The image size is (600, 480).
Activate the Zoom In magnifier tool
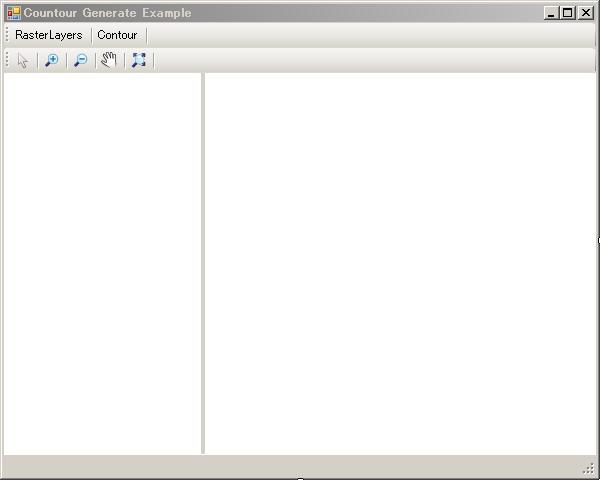[x=52, y=60]
